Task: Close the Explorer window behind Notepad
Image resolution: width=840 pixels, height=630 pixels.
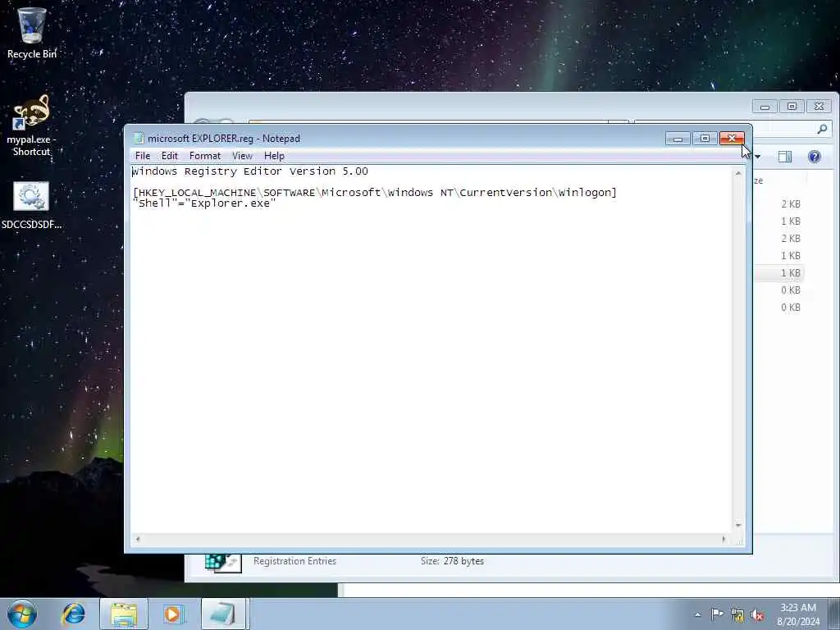Action: point(819,106)
